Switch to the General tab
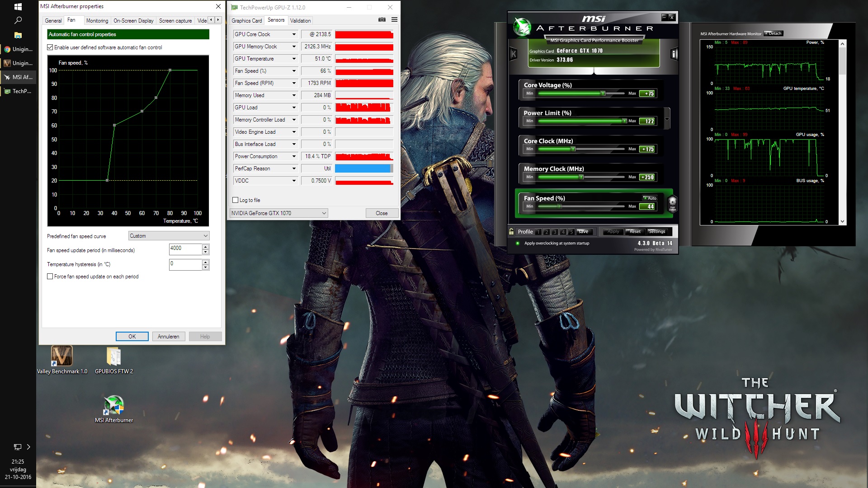This screenshot has width=868, height=488. [x=53, y=21]
